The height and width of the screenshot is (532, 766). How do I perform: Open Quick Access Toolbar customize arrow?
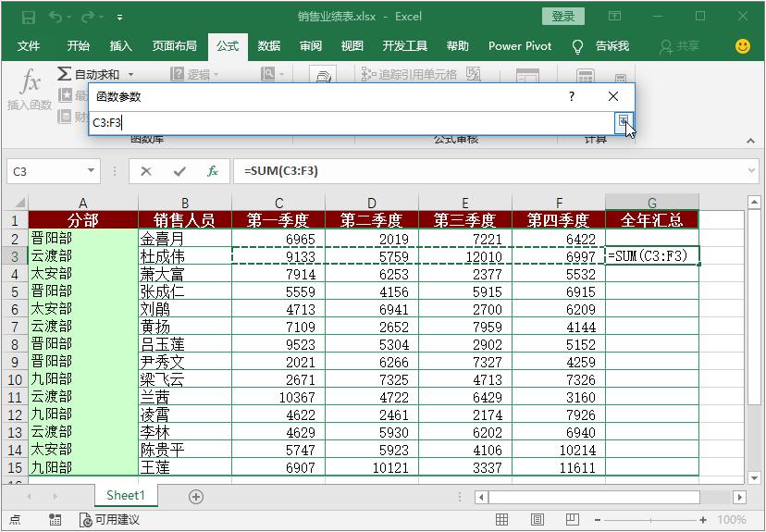[x=119, y=18]
